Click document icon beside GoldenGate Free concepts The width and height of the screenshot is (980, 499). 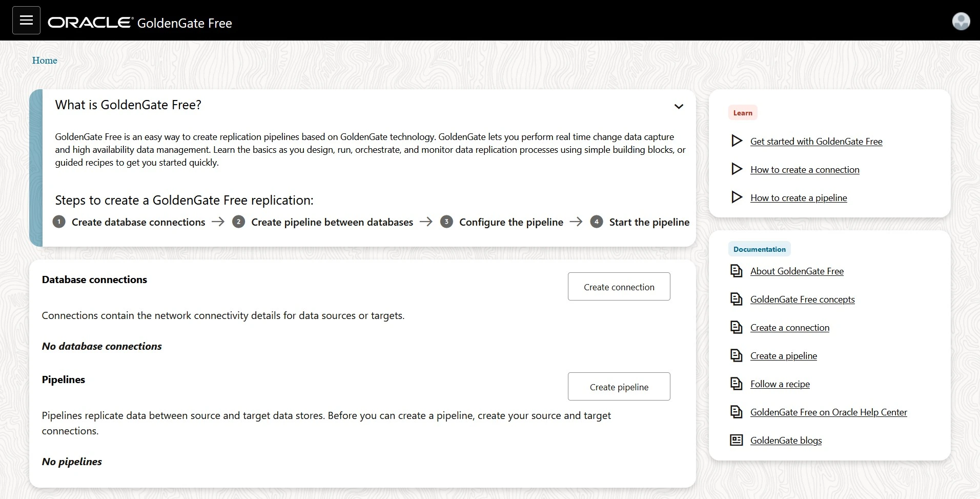[736, 299]
